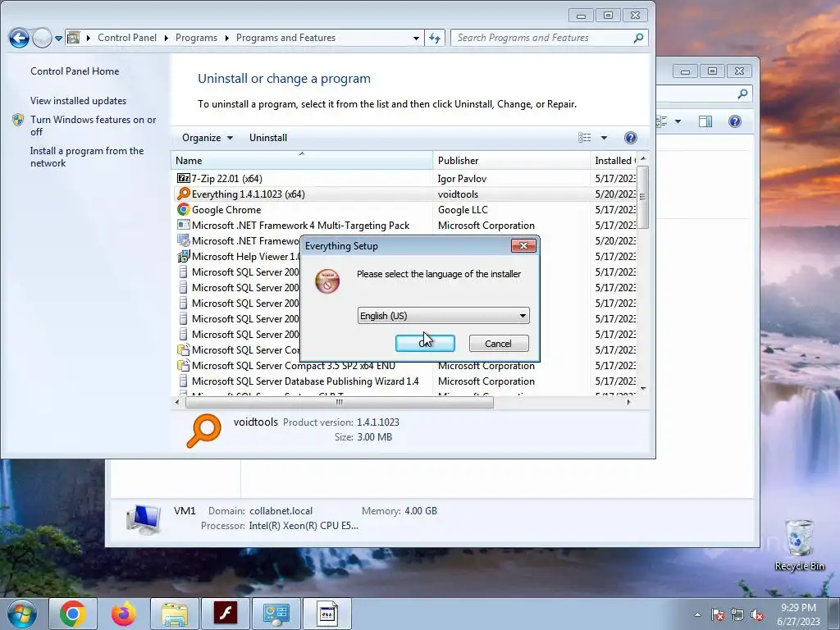Viewport: 840px width, 630px height.
Task: Switch to the Control Panel taskbar button
Action: pos(276,614)
